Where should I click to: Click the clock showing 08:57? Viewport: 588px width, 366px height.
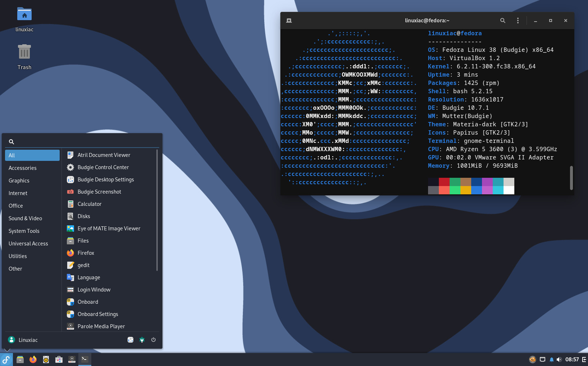click(x=572, y=360)
